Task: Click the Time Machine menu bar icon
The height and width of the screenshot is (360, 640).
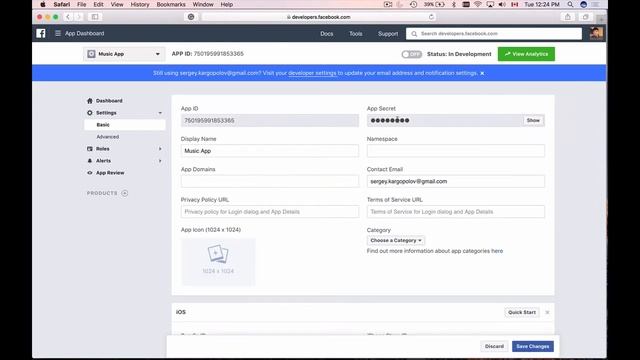Action: [x=413, y=4]
